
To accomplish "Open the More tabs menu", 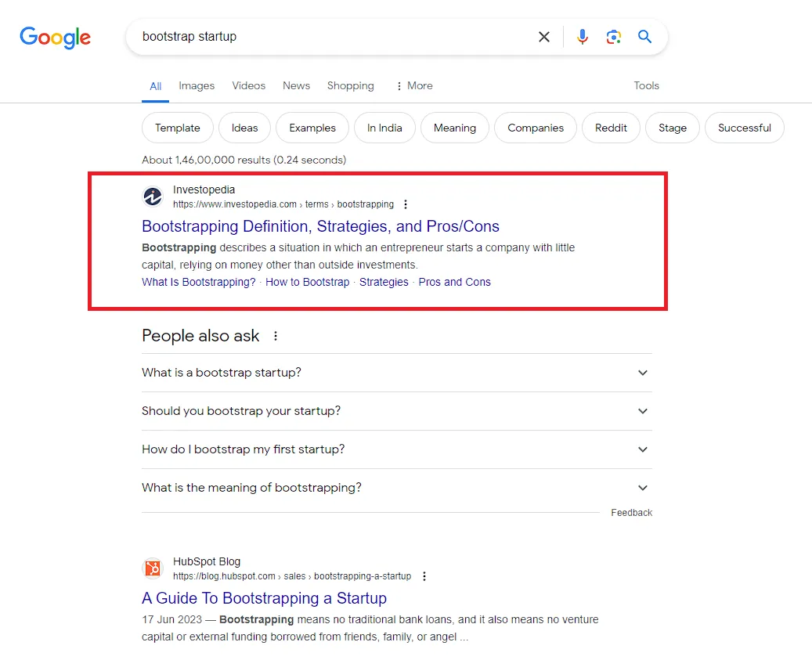I will click(x=414, y=86).
